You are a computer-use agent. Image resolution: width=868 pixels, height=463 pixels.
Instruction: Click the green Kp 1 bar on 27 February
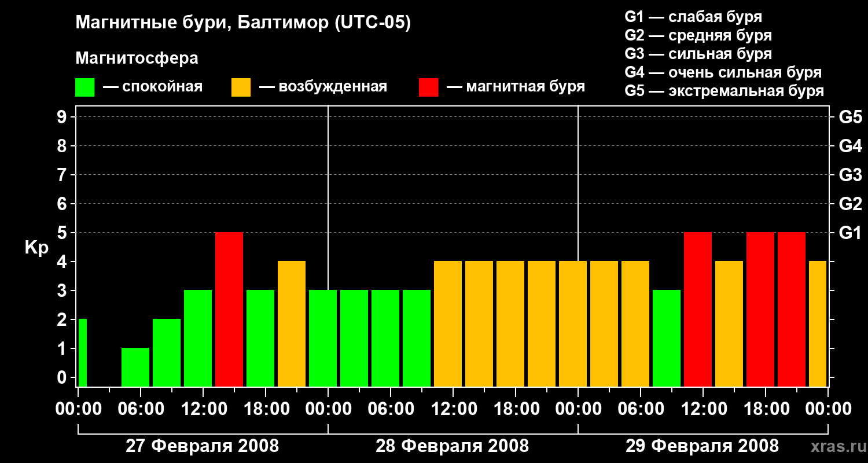click(135, 367)
